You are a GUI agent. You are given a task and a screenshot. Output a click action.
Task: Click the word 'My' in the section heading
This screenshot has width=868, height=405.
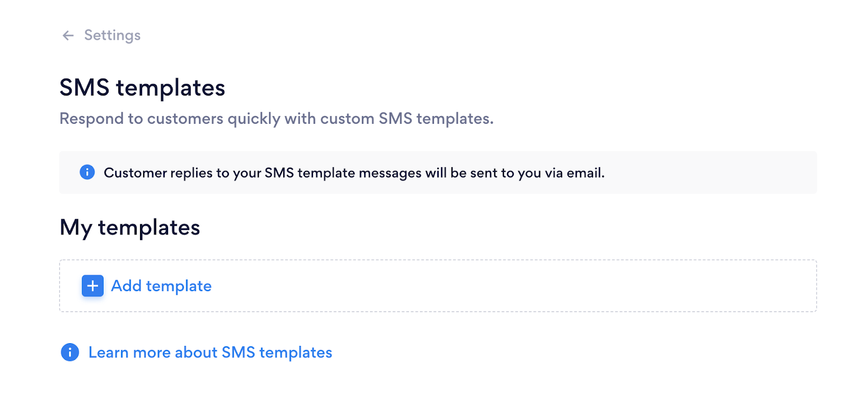point(75,227)
